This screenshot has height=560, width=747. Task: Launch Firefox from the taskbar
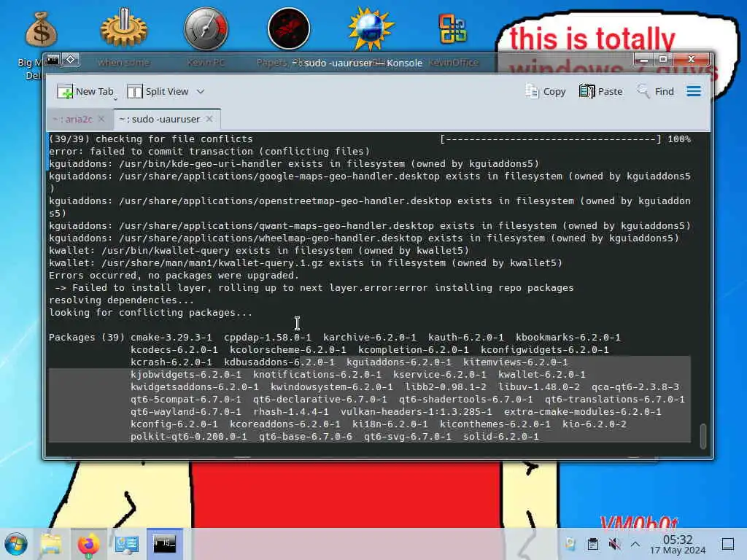click(x=88, y=544)
